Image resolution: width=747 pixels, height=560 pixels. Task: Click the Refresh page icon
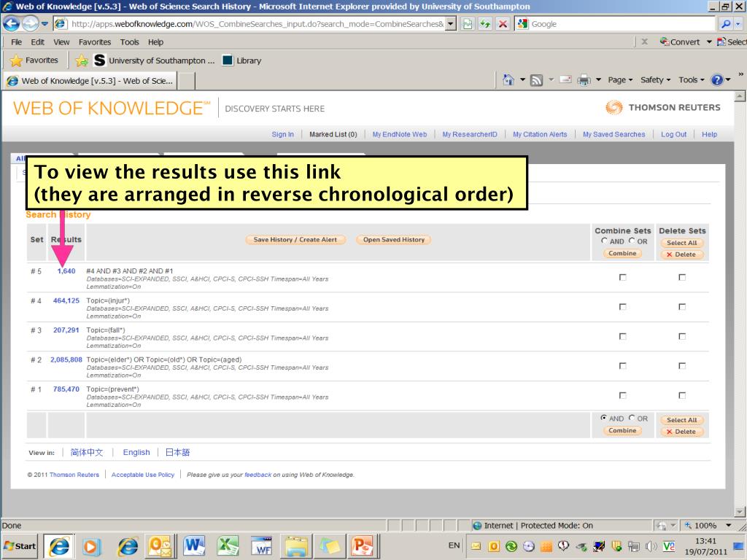tap(484, 24)
